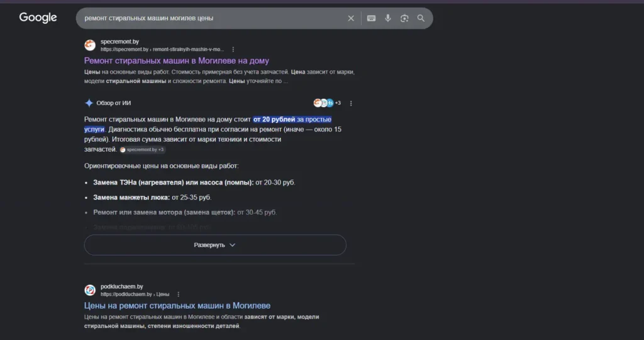
Task: Click the https://podkluchaem.by › Цены breadcrumb
Action: [135, 295]
